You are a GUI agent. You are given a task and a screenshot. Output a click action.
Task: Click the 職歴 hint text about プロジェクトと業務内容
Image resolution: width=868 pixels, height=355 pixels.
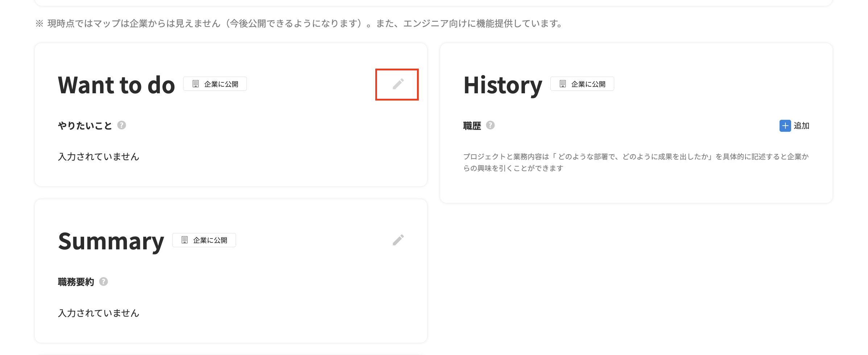pos(636,162)
